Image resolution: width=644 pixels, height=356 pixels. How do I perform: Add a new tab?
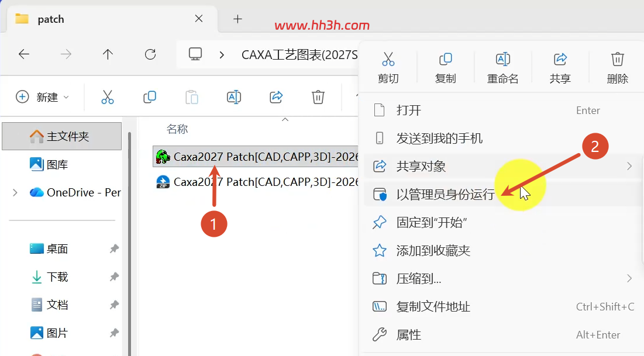point(237,19)
